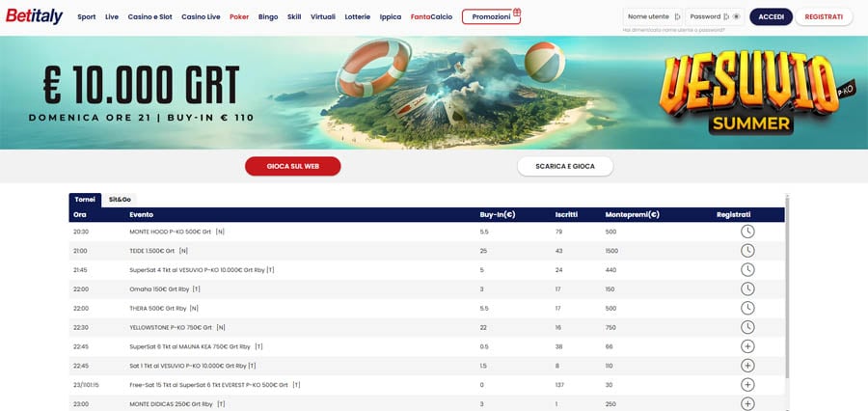The image size is (868, 411).
Task: Sort by Iscritti column header
Action: (x=566, y=214)
